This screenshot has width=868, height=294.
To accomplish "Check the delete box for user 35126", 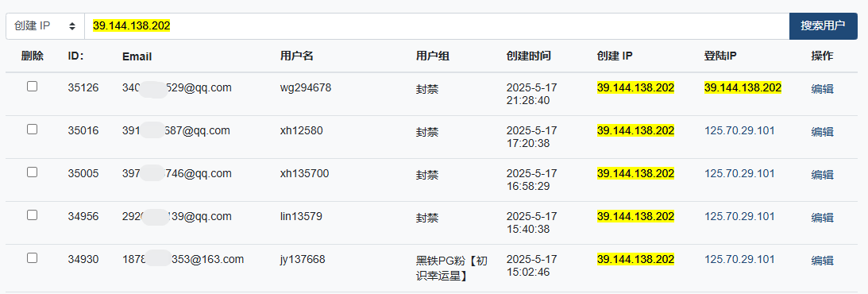I will pyautogui.click(x=32, y=87).
